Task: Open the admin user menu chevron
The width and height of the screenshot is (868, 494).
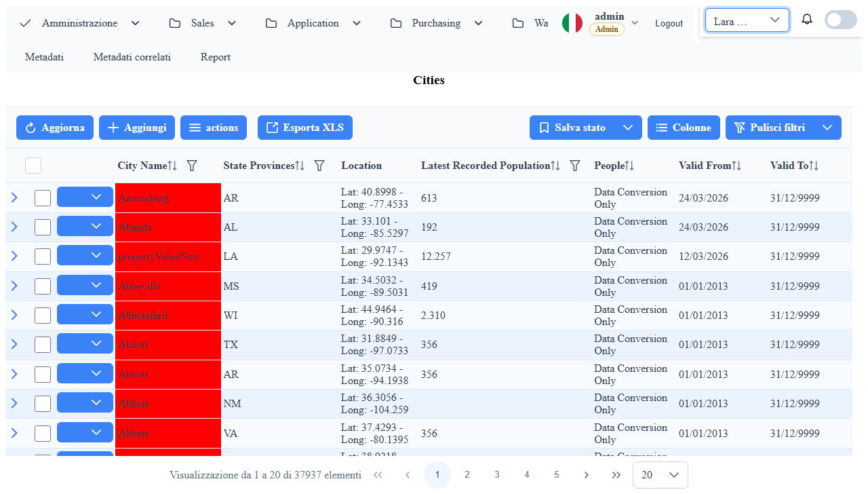Action: (x=635, y=23)
